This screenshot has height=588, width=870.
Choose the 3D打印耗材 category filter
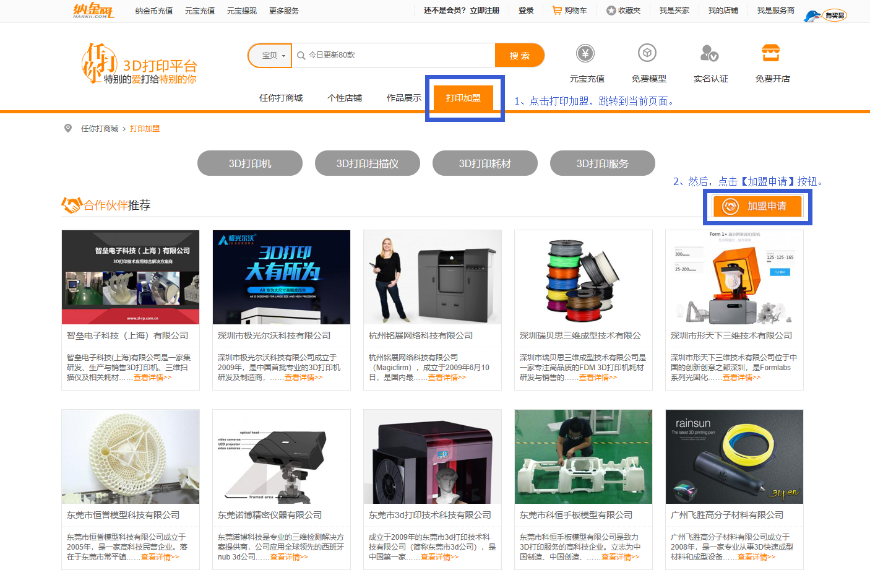[485, 163]
